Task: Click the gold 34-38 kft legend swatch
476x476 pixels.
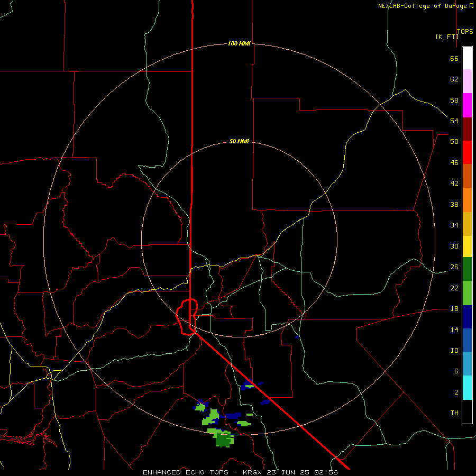Action: (467, 224)
